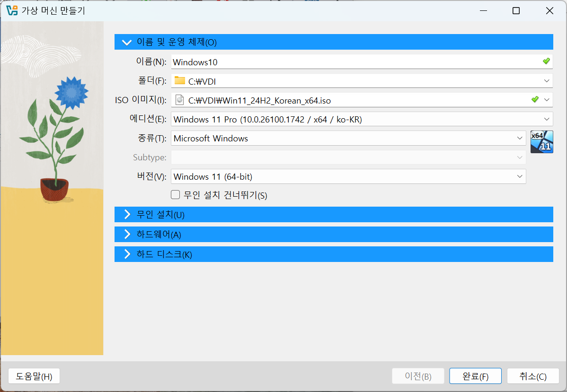Click the 종류(T): label
The image size is (567, 392).
click(152, 139)
